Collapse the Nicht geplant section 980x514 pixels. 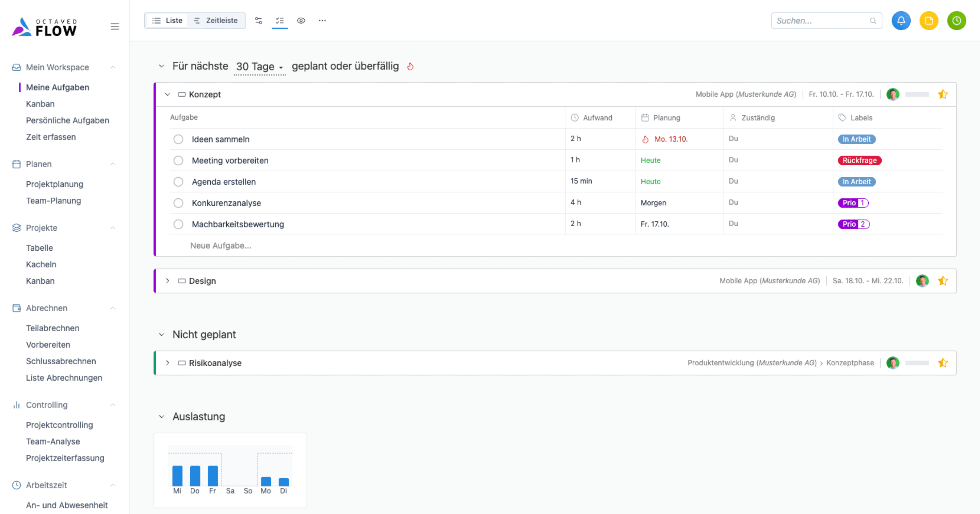(162, 334)
